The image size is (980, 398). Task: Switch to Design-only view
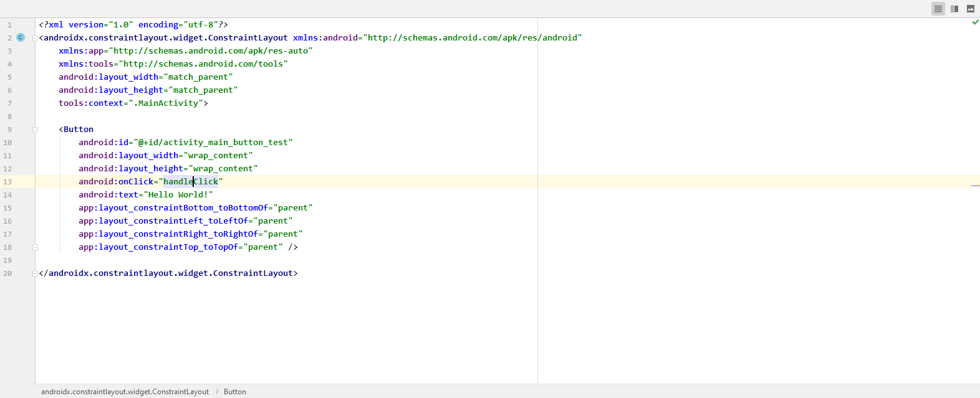pos(970,9)
